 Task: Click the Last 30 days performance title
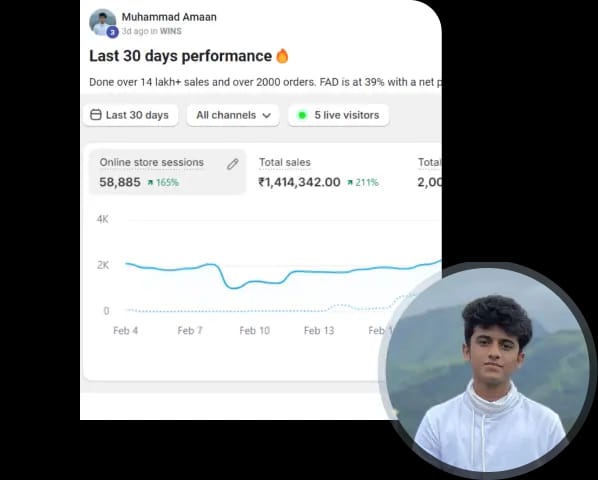coord(180,56)
